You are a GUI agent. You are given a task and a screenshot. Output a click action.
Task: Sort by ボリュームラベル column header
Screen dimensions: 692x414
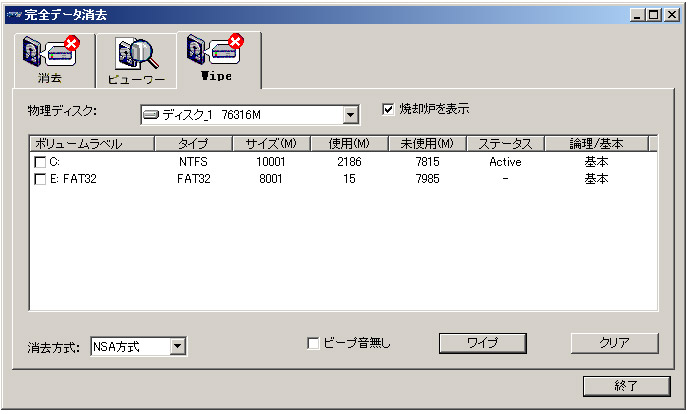pos(92,144)
